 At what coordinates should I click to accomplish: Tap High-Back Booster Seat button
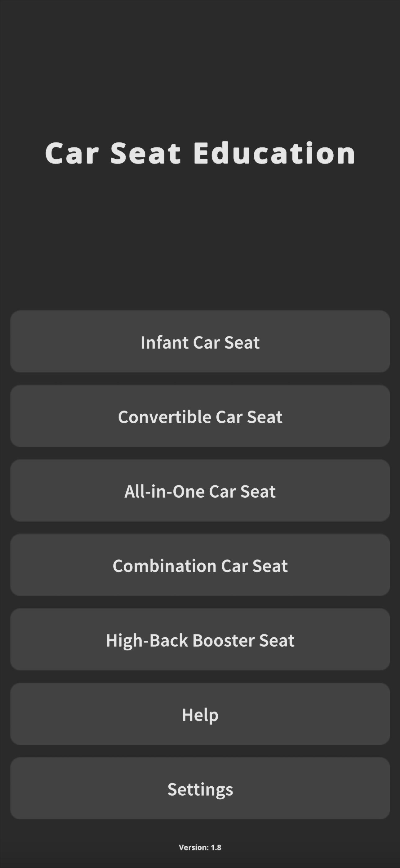click(200, 639)
